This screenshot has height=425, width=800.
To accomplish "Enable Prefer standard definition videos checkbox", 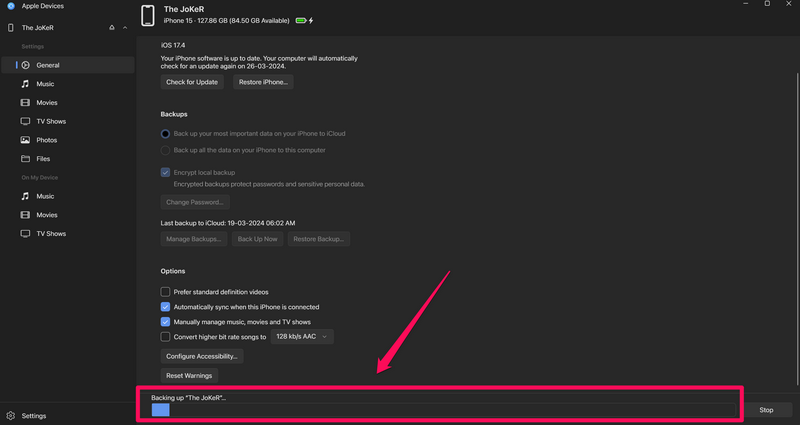I will coord(165,292).
